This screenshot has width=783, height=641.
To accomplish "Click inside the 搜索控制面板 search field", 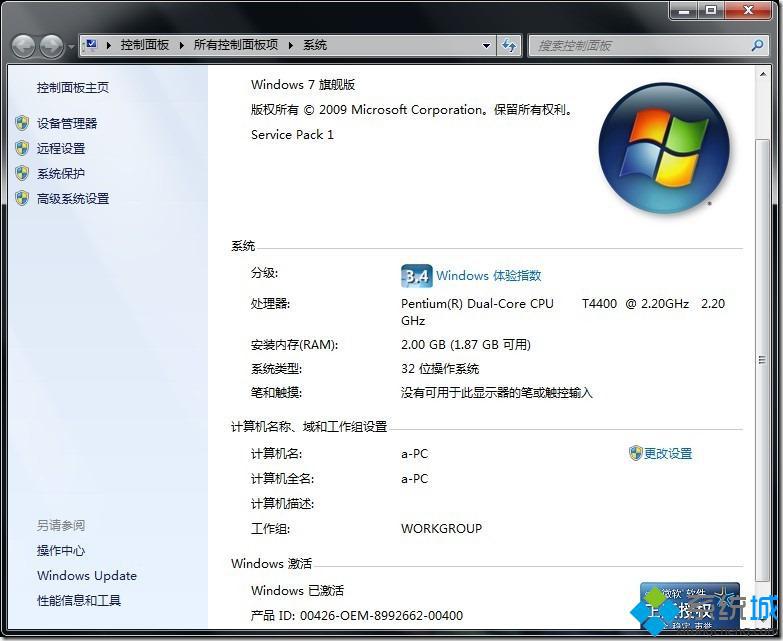I will 640,45.
